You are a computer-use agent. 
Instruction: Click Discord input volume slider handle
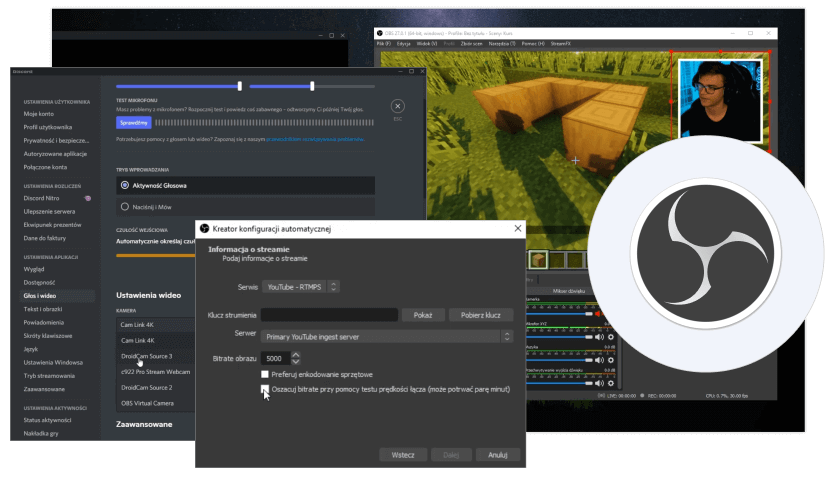(239, 86)
